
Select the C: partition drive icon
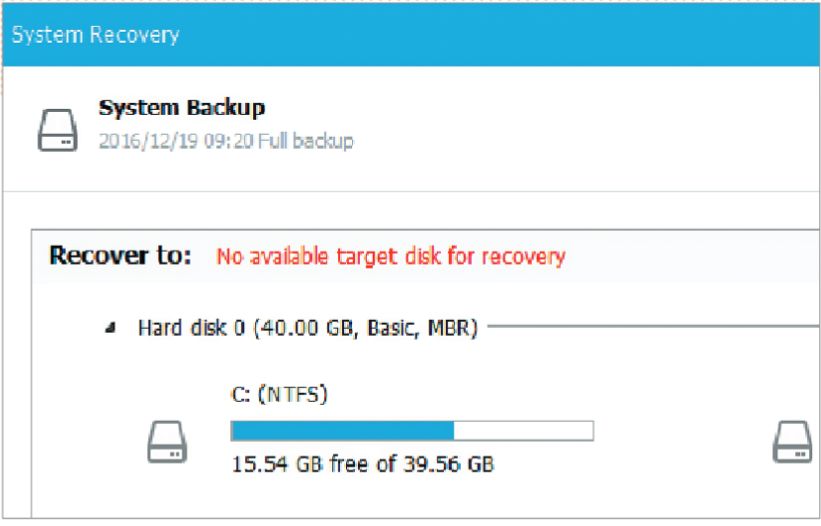167,441
